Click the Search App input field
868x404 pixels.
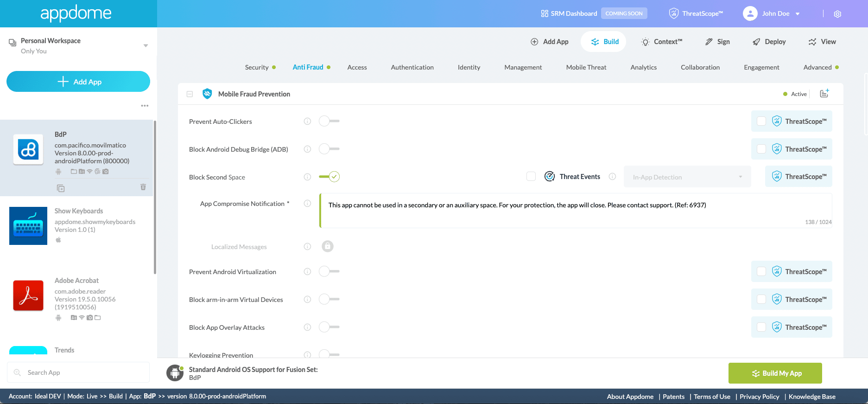tap(79, 372)
